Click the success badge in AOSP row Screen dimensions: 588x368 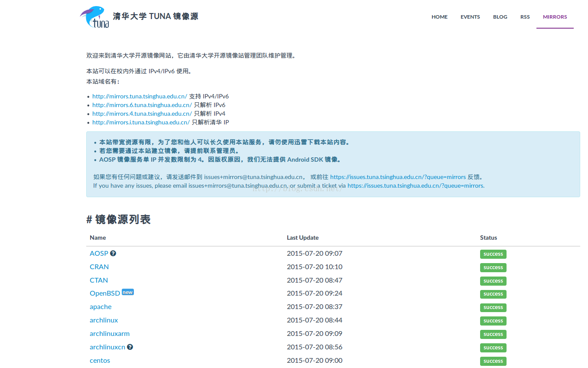(x=493, y=254)
